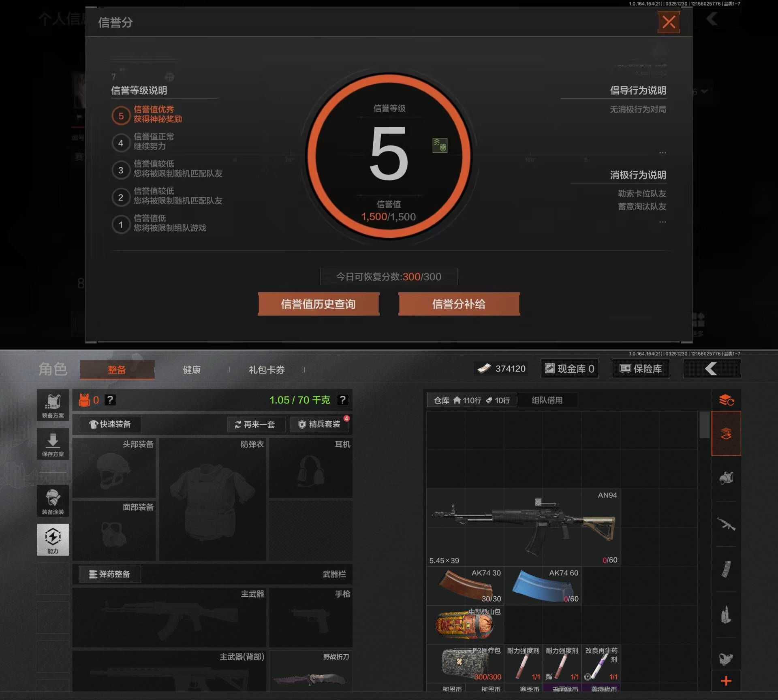Viewport: 778px width, 700px height.
Task: Switch to the 健康 tab
Action: (x=192, y=369)
